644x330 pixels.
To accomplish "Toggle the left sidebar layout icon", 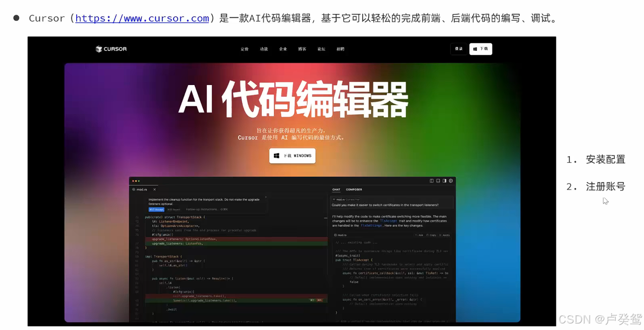I will tap(432, 181).
